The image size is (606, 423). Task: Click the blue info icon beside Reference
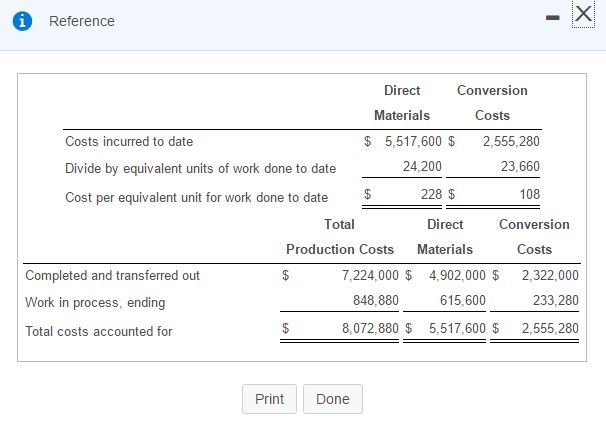pos(22,21)
